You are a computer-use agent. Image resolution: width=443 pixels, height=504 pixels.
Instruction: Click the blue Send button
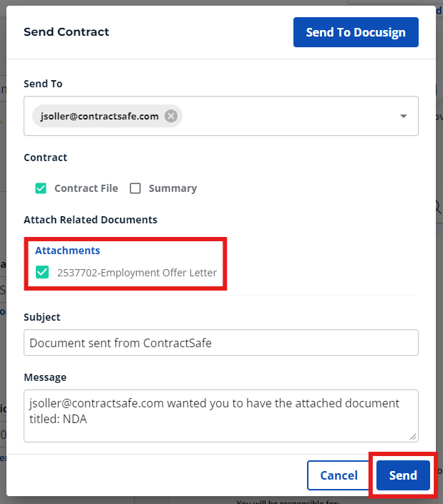(x=403, y=475)
